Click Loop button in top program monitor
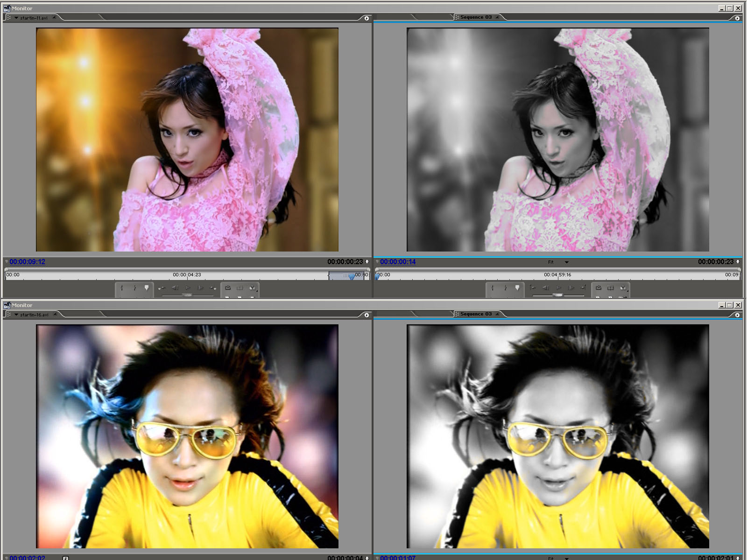 tap(599, 288)
